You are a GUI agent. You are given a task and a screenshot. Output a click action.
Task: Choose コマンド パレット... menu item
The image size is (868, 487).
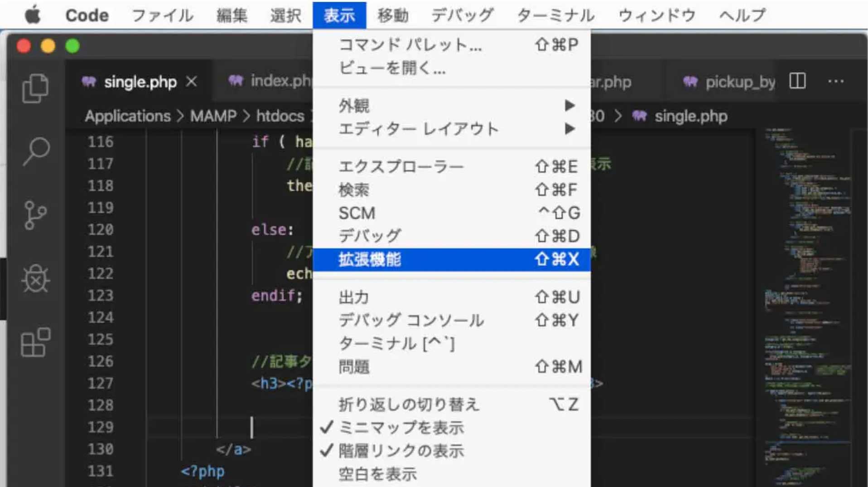(452, 44)
